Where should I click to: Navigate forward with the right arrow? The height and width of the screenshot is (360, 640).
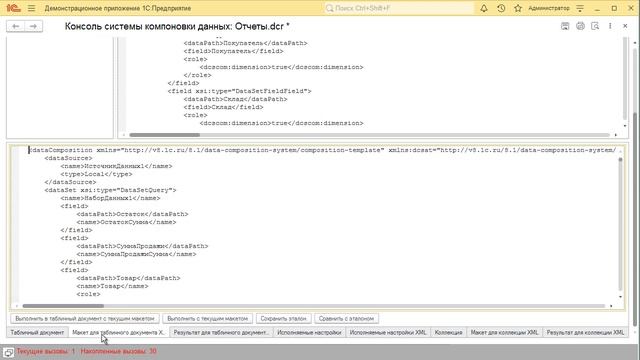(33, 26)
